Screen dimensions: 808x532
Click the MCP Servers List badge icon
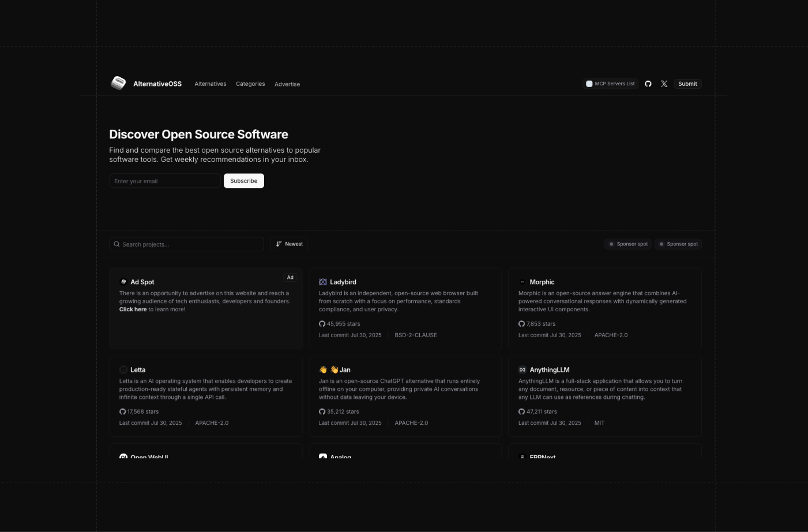coord(589,84)
